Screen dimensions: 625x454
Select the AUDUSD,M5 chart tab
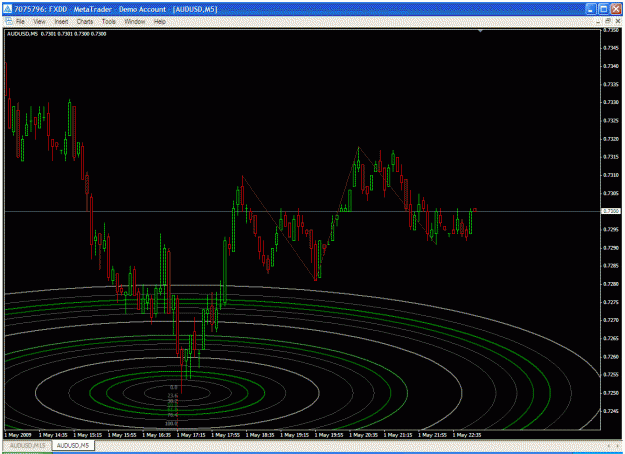(x=73, y=445)
